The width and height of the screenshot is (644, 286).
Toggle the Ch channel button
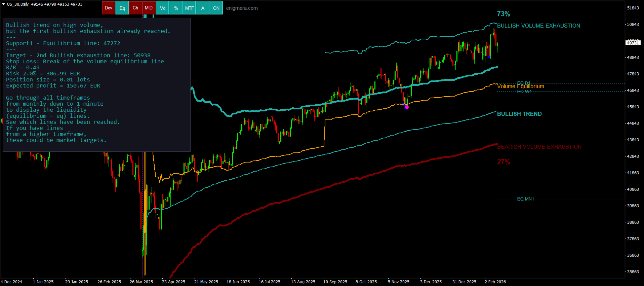point(135,8)
